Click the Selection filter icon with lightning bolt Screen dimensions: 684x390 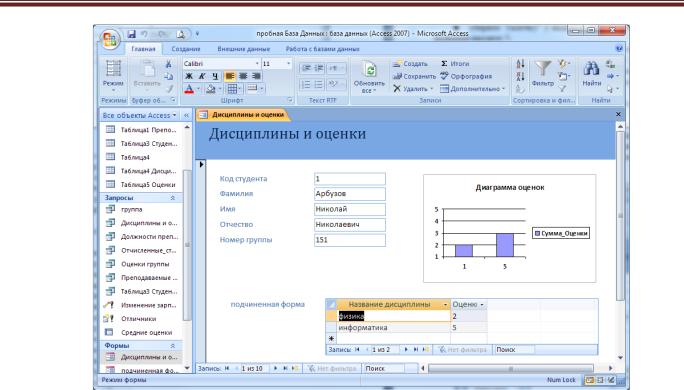(x=564, y=64)
